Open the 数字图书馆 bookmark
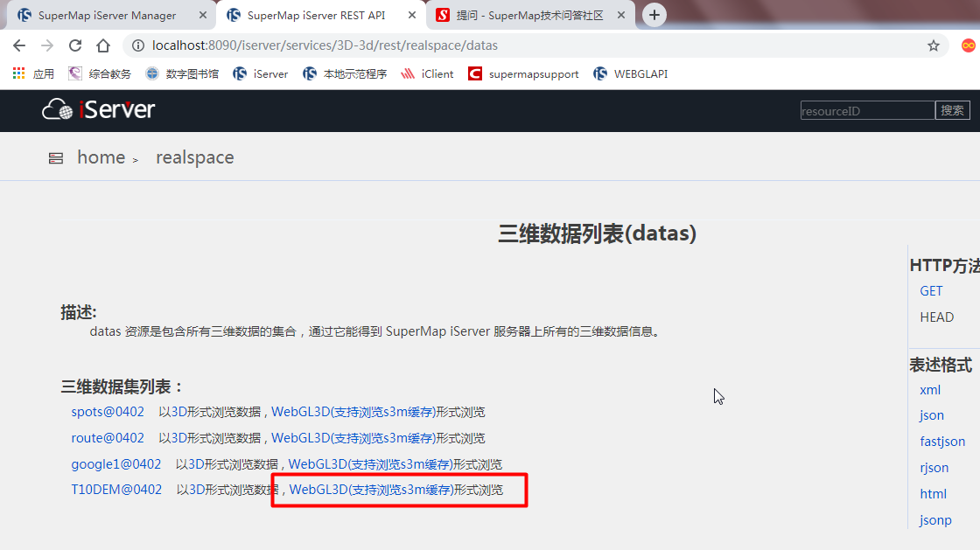980x550 pixels. [182, 73]
